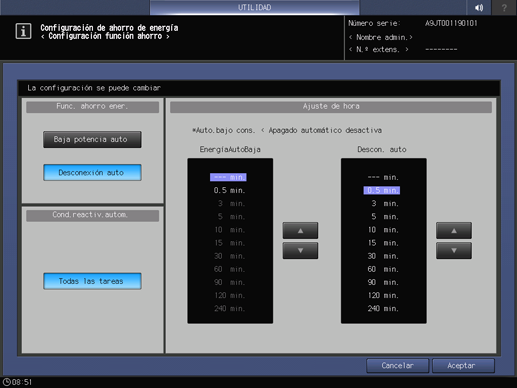Select '5 min.' in Descon. auto list
The width and height of the screenshot is (517, 388).
pyautogui.click(x=385, y=217)
